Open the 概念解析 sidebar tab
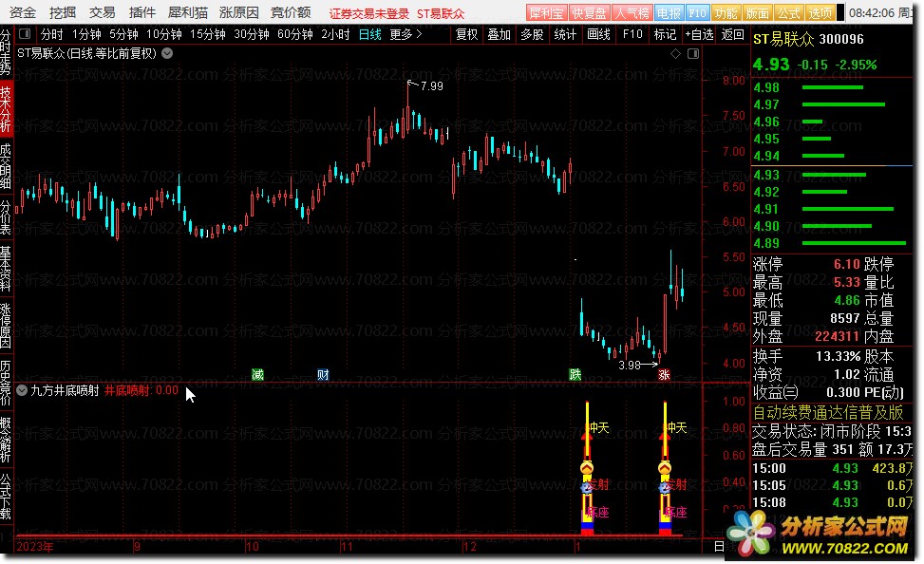The width and height of the screenshot is (924, 564). [6, 439]
